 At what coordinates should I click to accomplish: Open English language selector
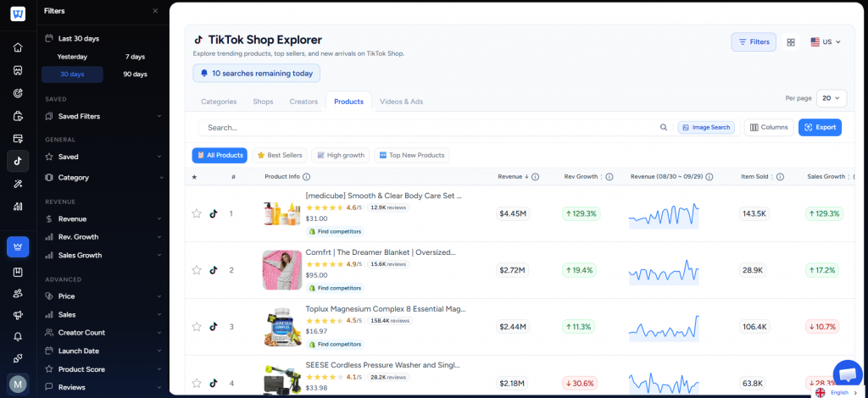[836, 392]
